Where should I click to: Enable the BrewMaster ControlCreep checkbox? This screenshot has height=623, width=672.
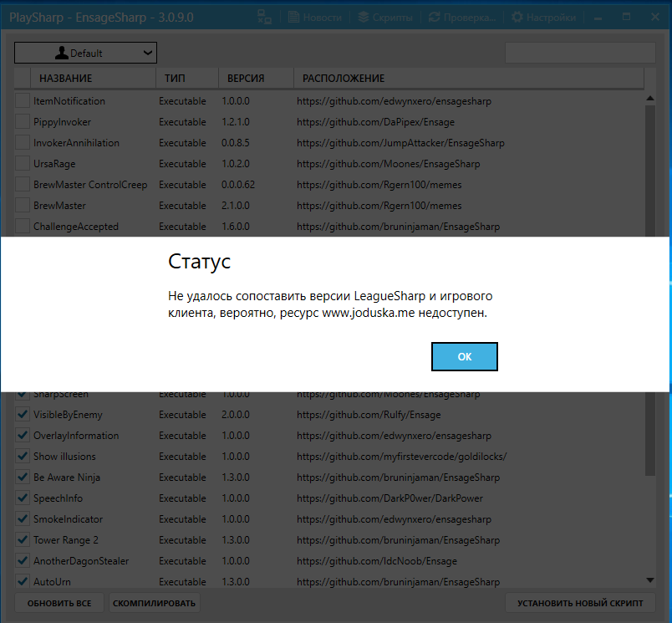[23, 184]
